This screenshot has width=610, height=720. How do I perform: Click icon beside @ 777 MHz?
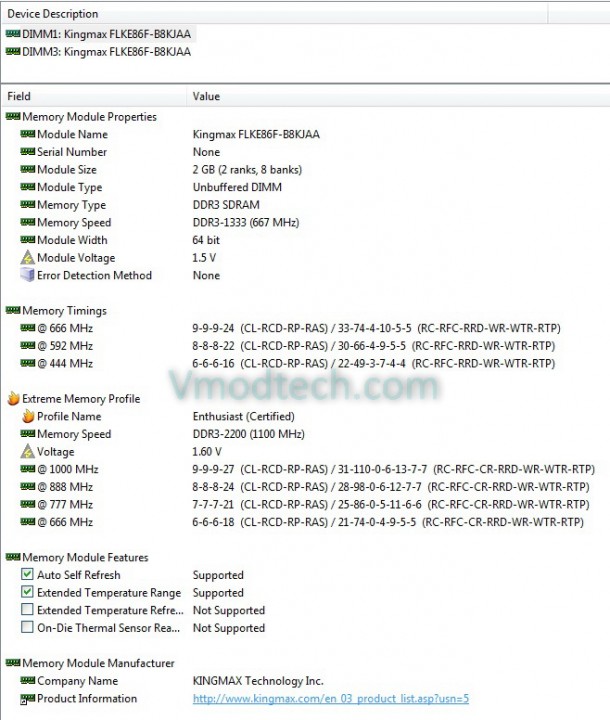click(28, 504)
